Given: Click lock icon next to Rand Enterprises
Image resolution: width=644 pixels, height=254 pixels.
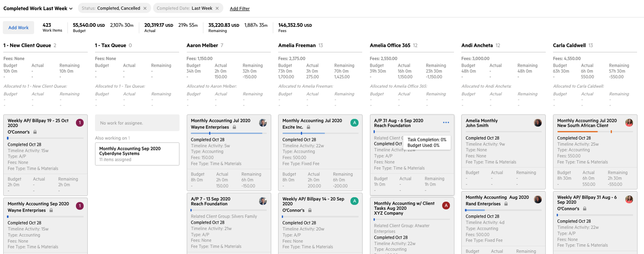Looking at the screenshot, I should (506, 204).
